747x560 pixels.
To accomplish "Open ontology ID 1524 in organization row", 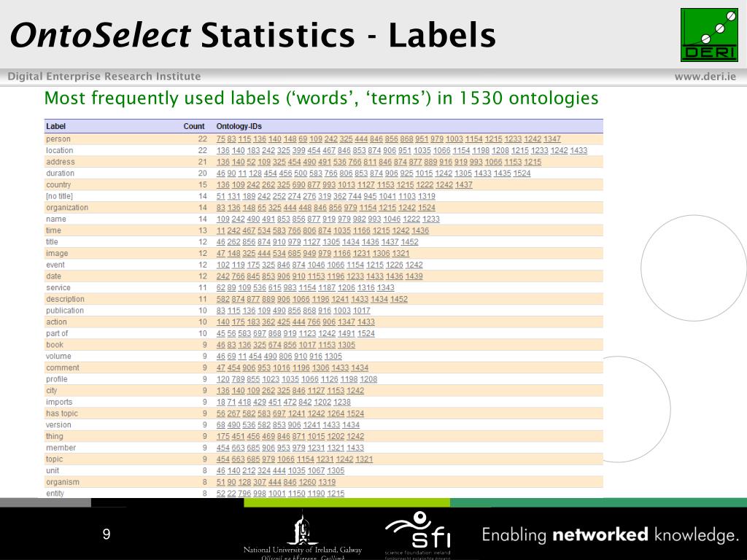I will (x=426, y=208).
